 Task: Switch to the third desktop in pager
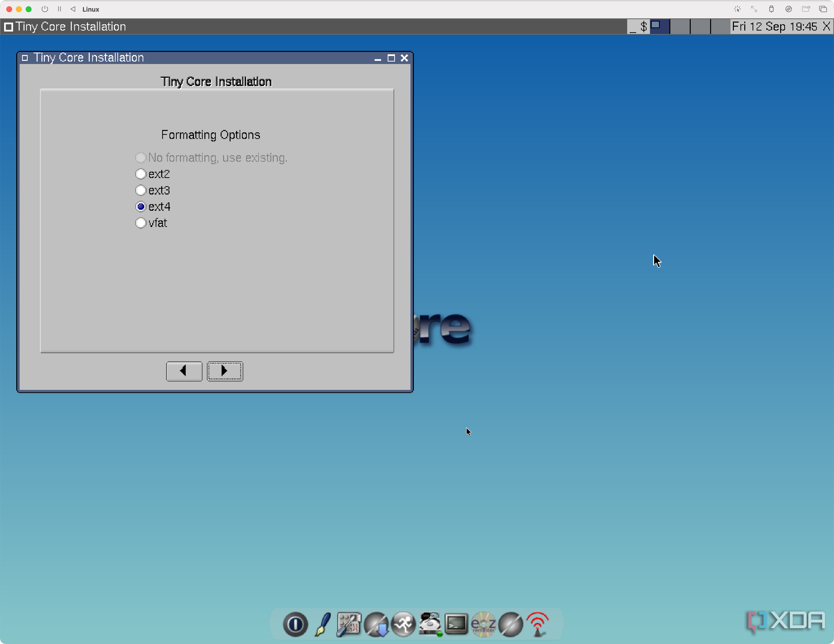pos(700,26)
